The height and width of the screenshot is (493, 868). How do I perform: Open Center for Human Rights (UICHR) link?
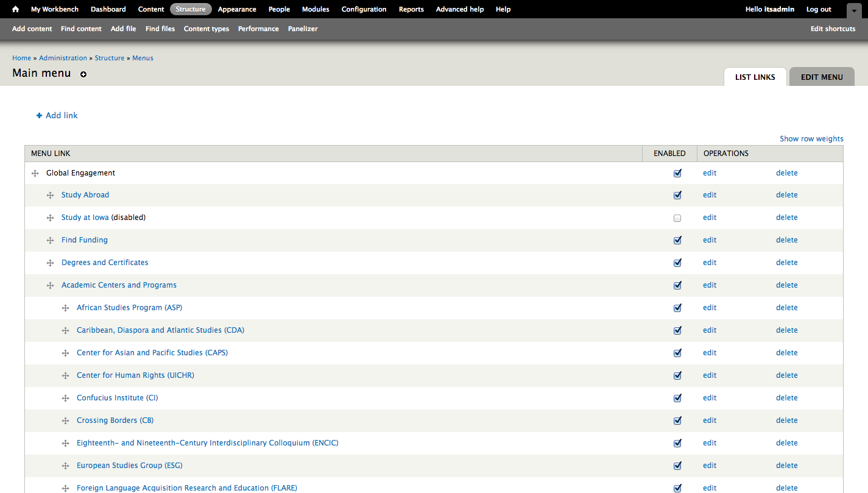click(135, 375)
